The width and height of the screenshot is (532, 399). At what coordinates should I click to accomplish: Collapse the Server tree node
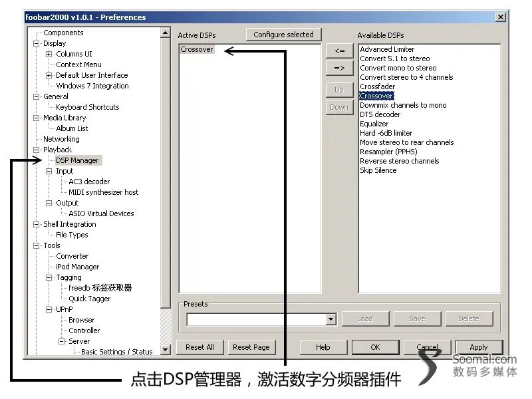61,341
